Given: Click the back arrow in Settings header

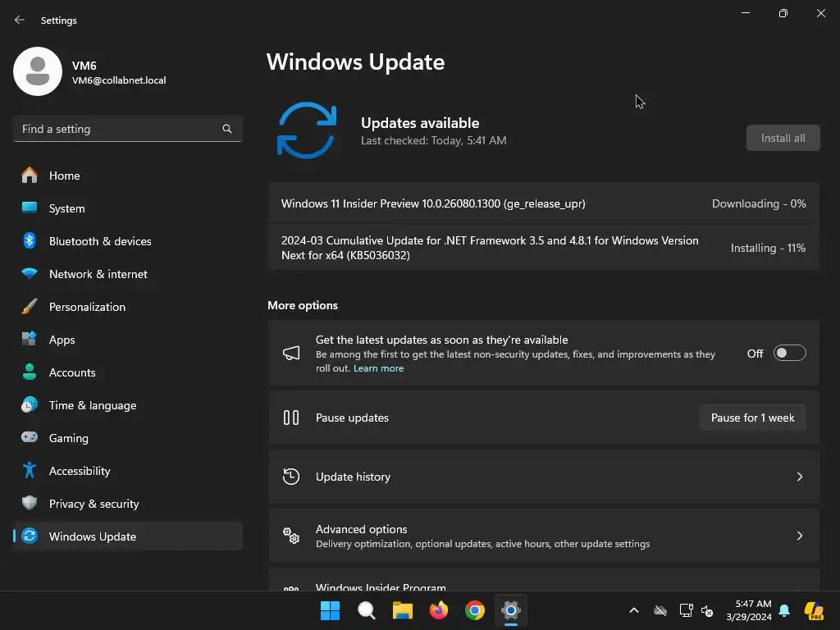Looking at the screenshot, I should tap(20, 20).
